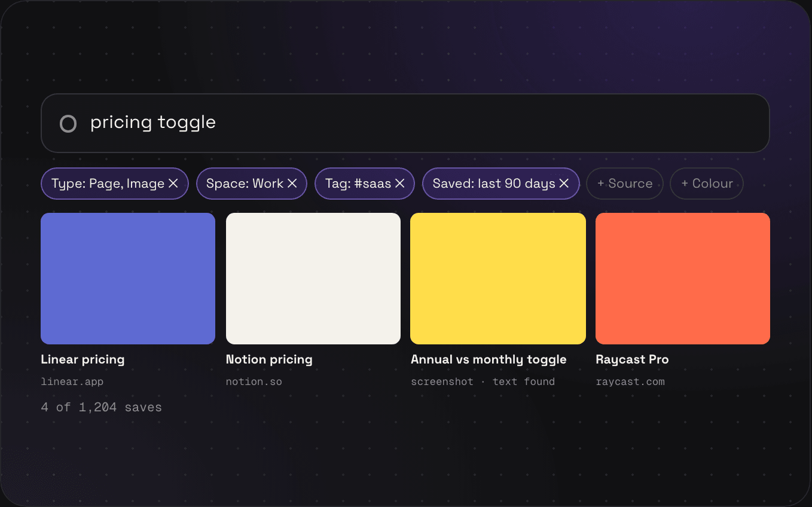Open the cream Notion pricing thumbnail
The height and width of the screenshot is (507, 812).
[x=313, y=279]
